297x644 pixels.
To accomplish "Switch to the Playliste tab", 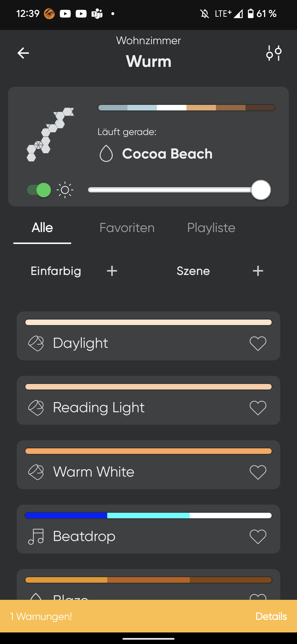I will [211, 228].
